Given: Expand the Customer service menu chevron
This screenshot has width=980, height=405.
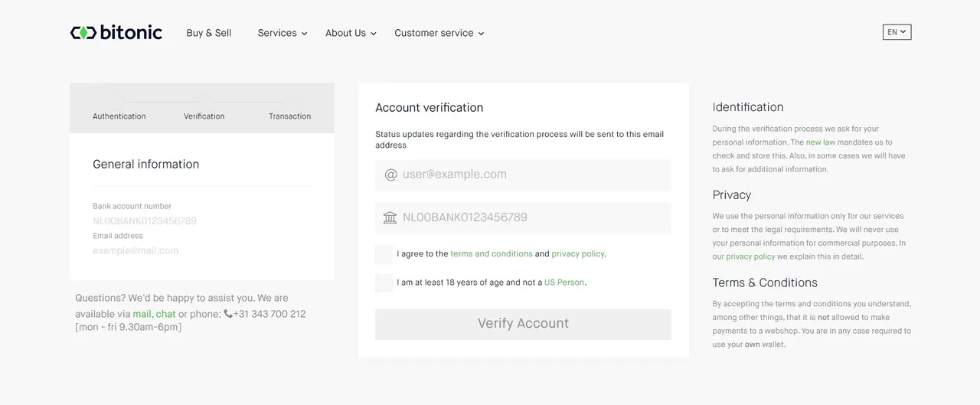Looking at the screenshot, I should pos(481,34).
